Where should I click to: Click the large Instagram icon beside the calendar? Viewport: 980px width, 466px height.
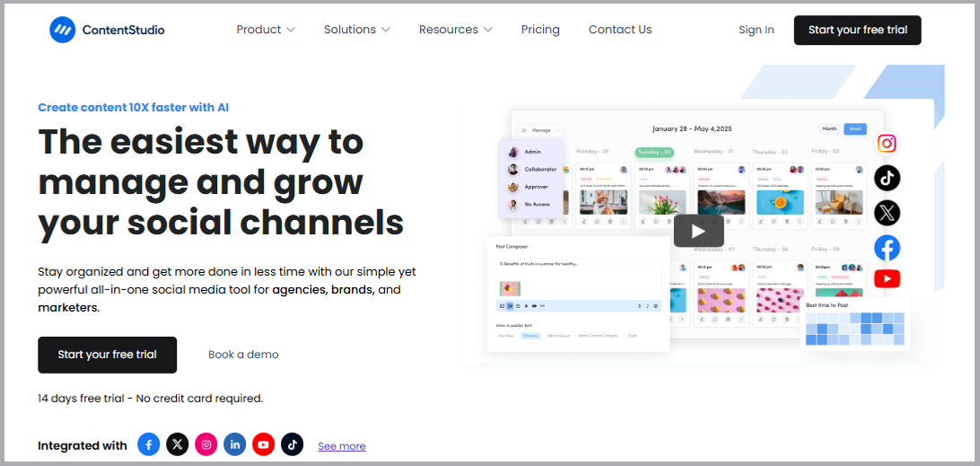tap(887, 144)
